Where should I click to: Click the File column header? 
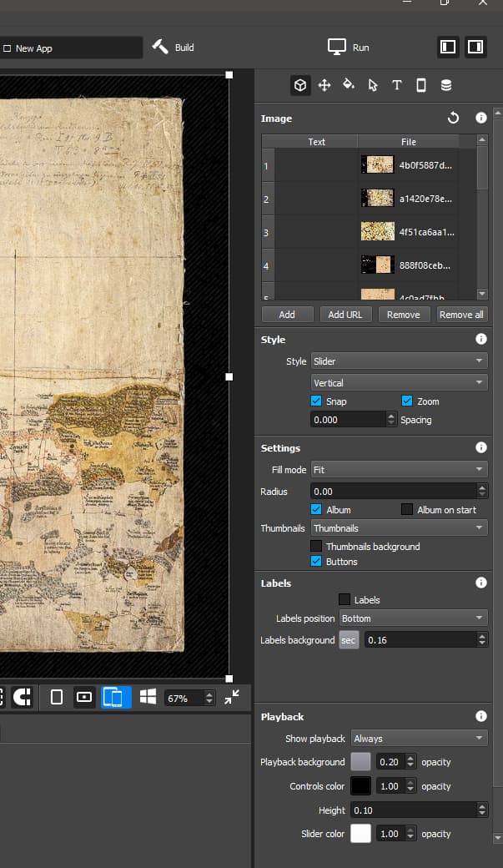tap(409, 142)
